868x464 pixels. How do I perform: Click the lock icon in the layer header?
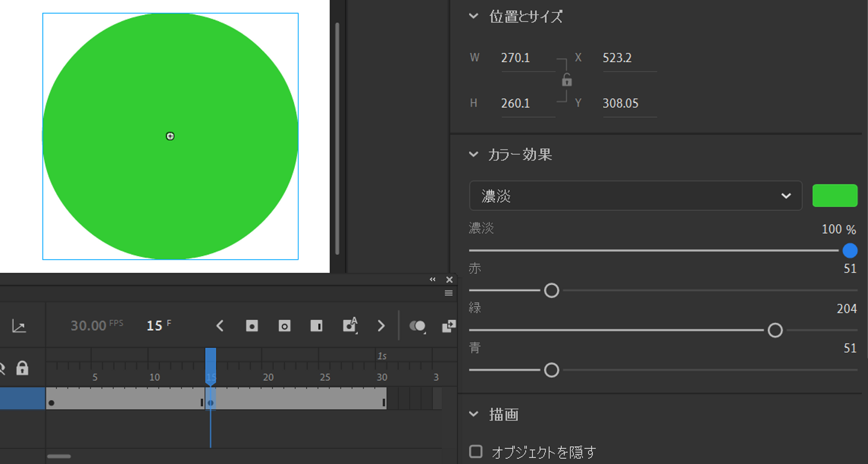coord(22,368)
